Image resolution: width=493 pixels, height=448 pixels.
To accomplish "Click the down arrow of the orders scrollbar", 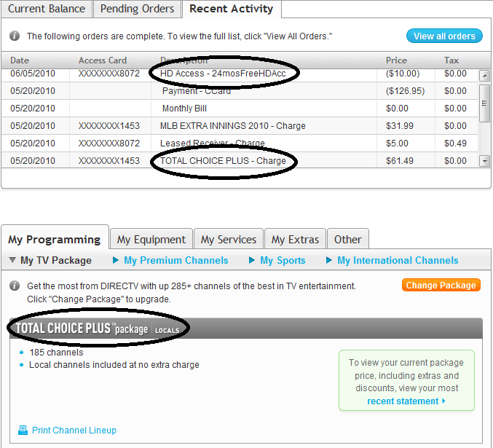I will [484, 161].
